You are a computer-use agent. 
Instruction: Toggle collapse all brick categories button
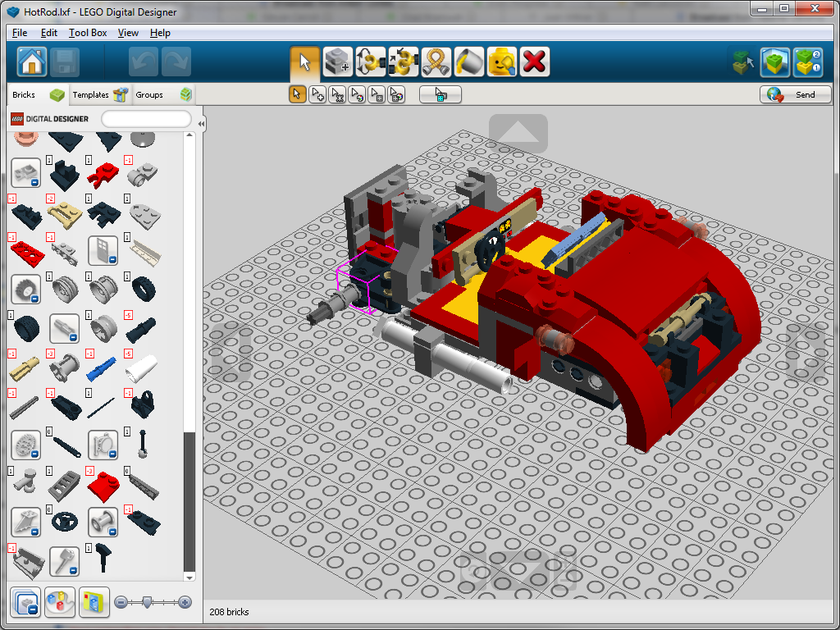[25, 602]
